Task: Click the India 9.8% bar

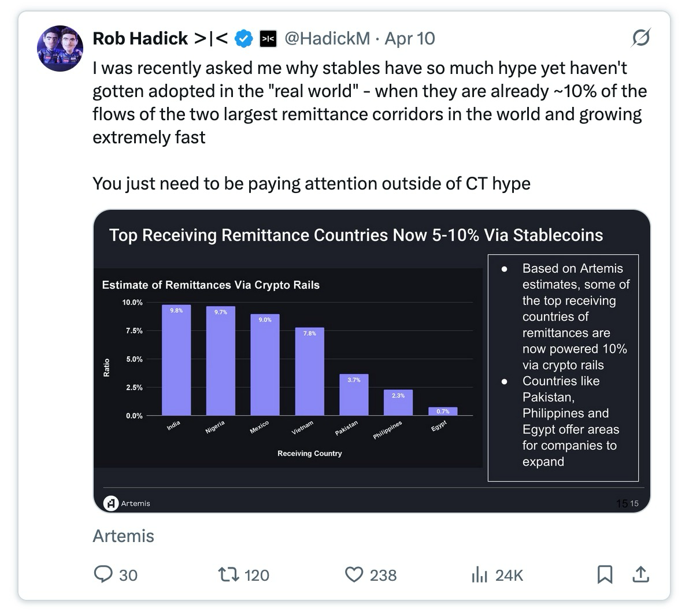Action: coord(176,360)
